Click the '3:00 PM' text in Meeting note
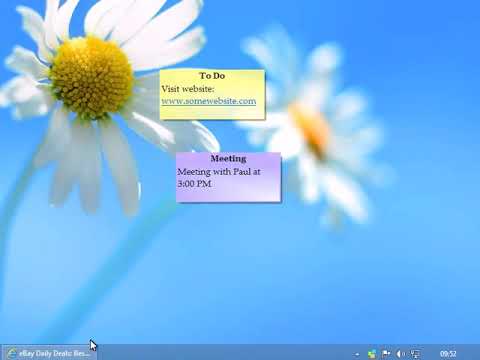 click(194, 184)
